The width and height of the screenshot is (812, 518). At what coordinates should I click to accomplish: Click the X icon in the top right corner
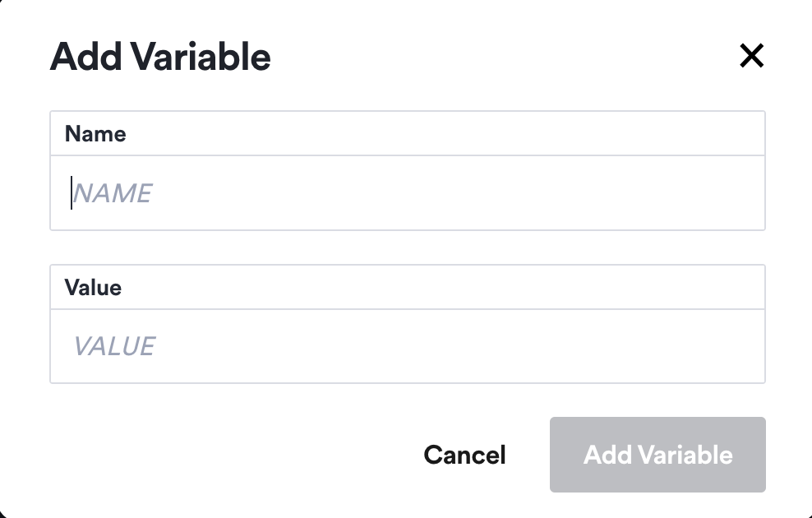[751, 56]
